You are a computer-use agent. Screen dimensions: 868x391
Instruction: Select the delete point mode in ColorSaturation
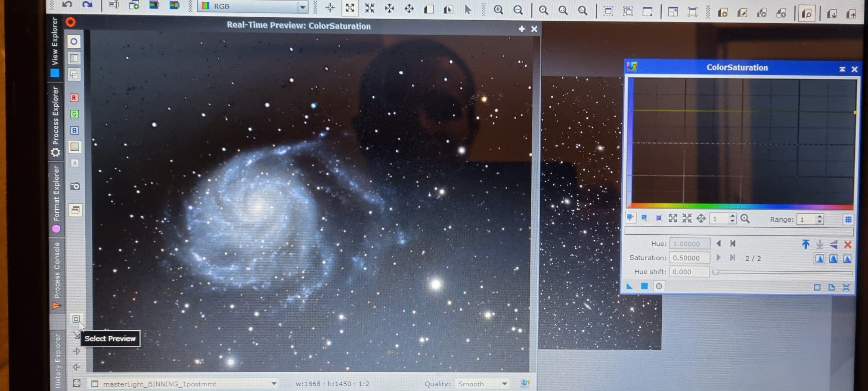point(659,218)
